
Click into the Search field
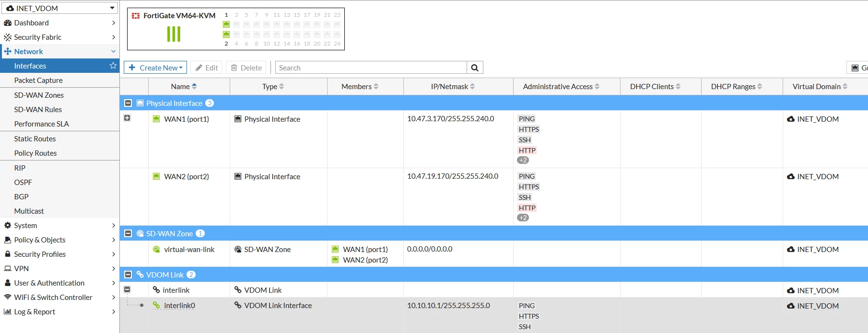pos(371,68)
